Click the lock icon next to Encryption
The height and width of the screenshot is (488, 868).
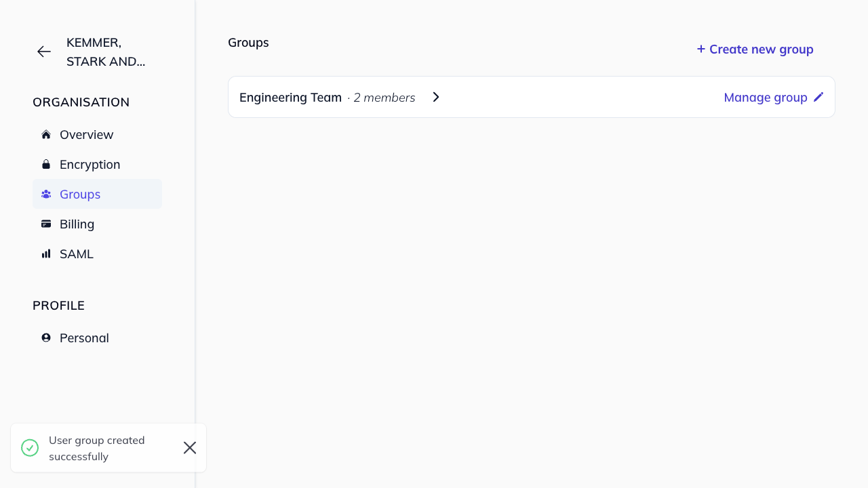pos(45,164)
